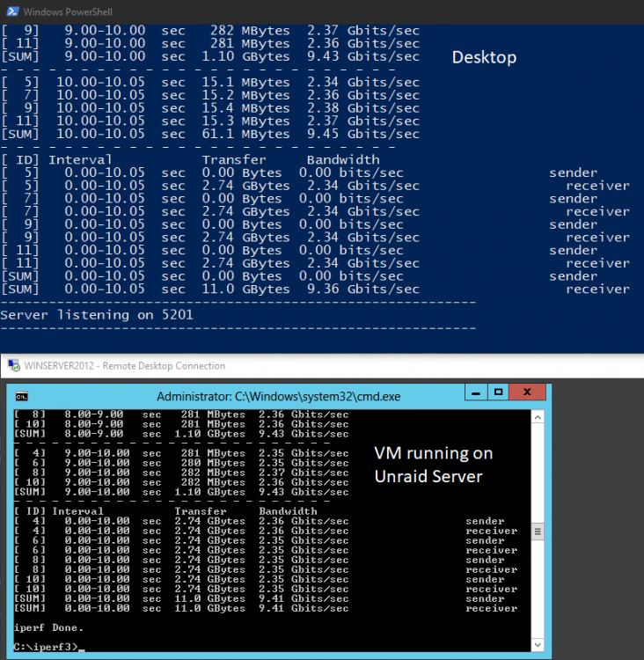Select PowerShell row '[ 11] 9.00-10.00 sec 281 MBytes'

210,43
